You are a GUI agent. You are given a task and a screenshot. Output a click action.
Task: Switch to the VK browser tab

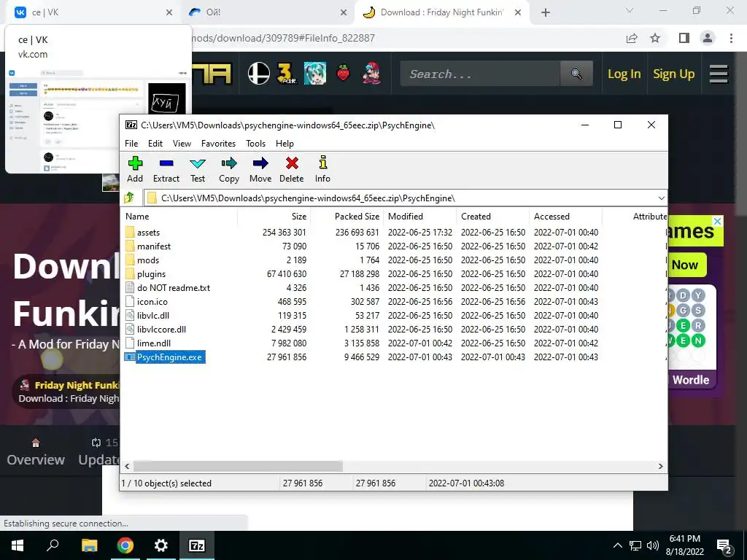pos(93,12)
